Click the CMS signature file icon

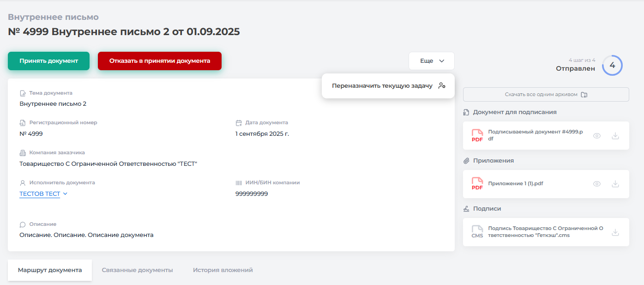click(477, 232)
